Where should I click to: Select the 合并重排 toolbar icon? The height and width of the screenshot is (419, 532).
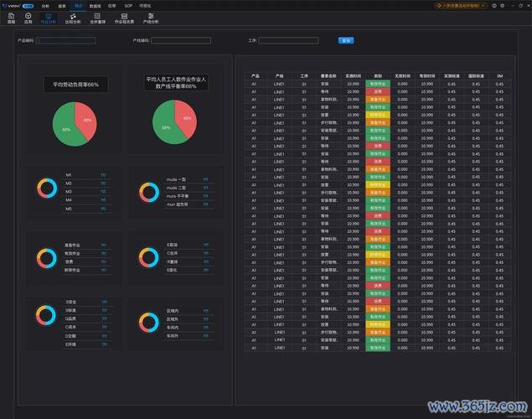(97, 18)
